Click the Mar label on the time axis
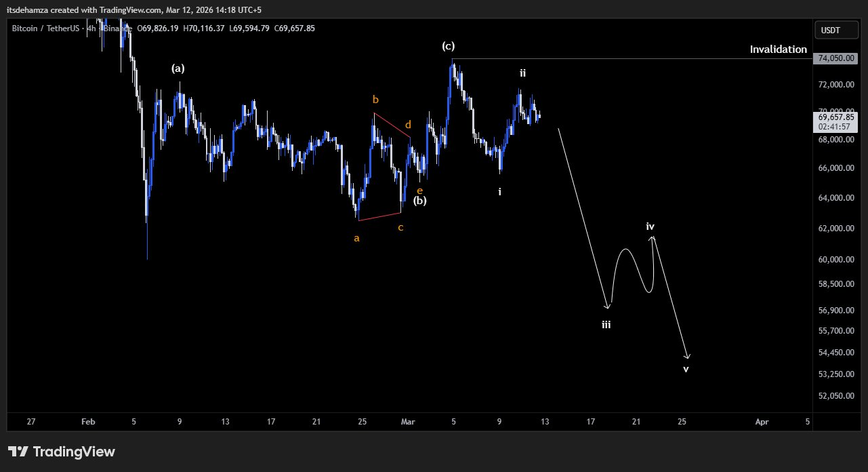This screenshot has width=868, height=472. click(408, 422)
